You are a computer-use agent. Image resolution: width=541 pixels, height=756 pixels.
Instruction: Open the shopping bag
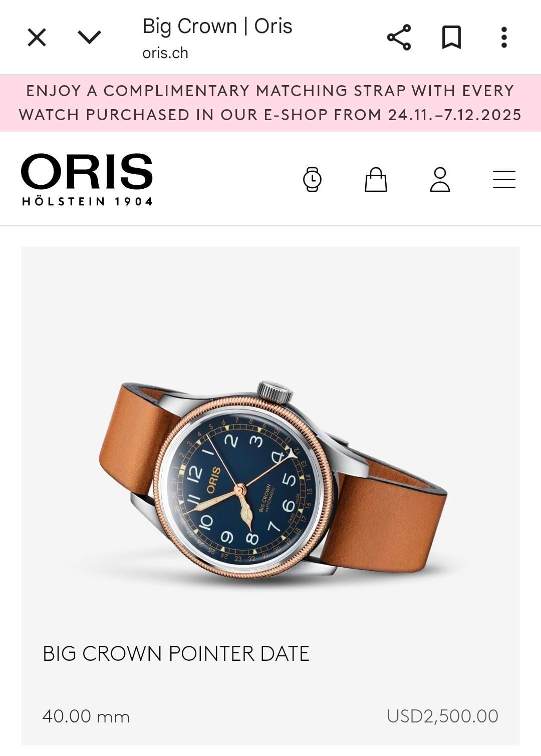pos(376,180)
